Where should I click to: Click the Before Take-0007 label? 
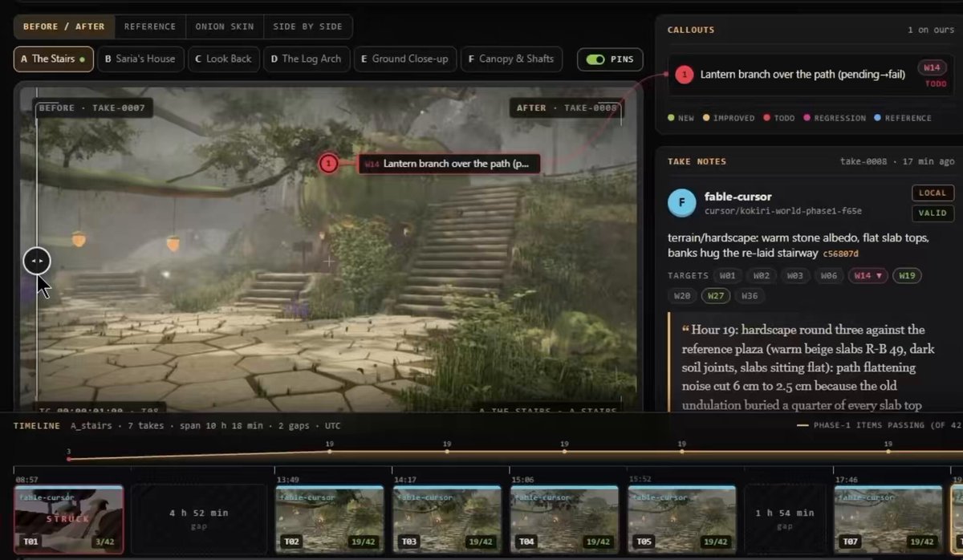tap(91, 108)
